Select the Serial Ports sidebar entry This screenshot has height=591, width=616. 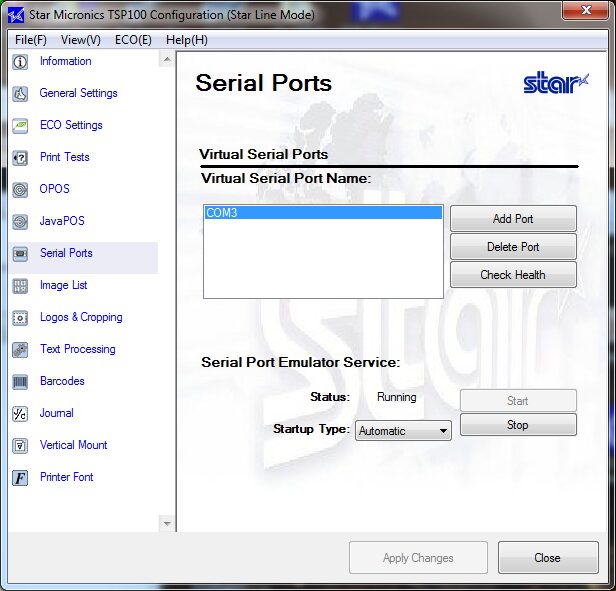66,253
